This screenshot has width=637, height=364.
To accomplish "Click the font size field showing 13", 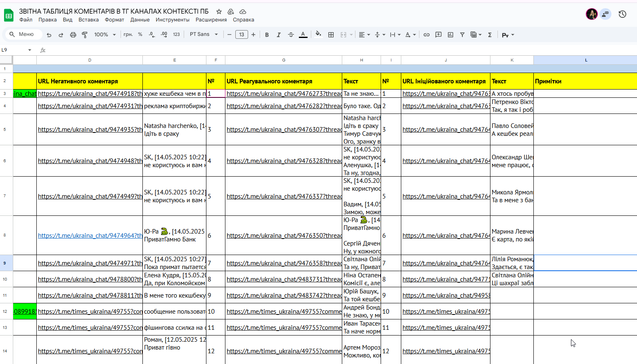I will pyautogui.click(x=242, y=35).
